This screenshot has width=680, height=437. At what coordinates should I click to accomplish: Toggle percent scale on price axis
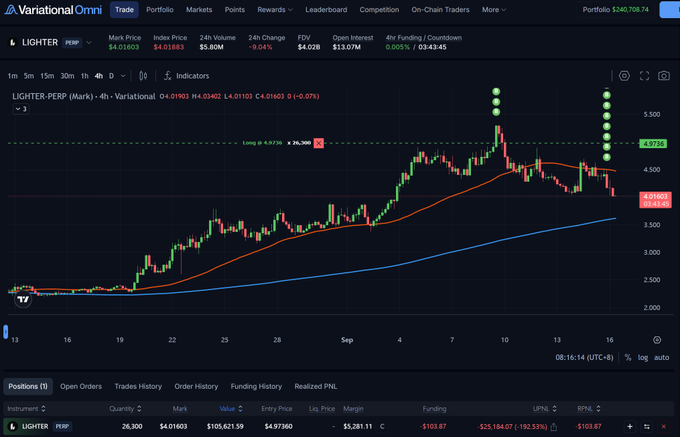click(628, 358)
